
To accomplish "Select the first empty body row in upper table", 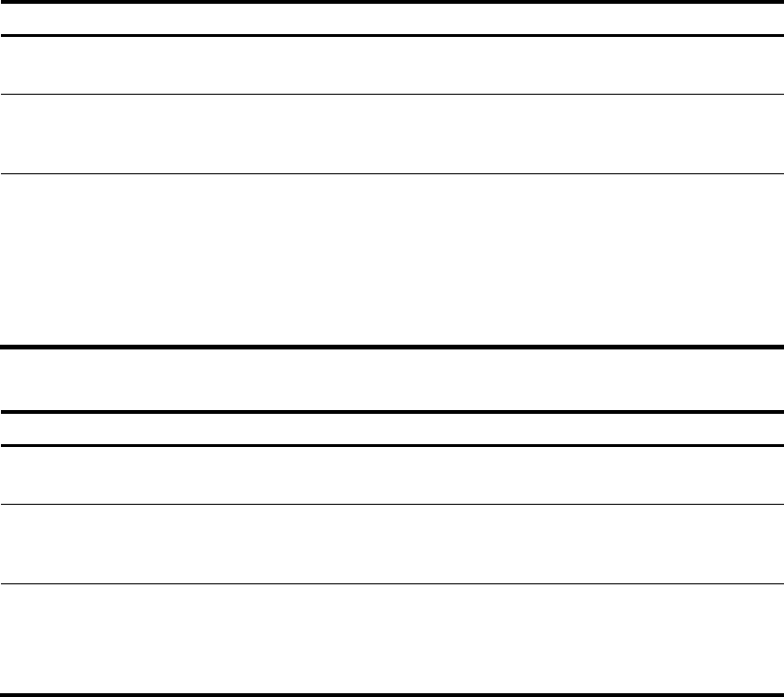I will tap(392, 65).
